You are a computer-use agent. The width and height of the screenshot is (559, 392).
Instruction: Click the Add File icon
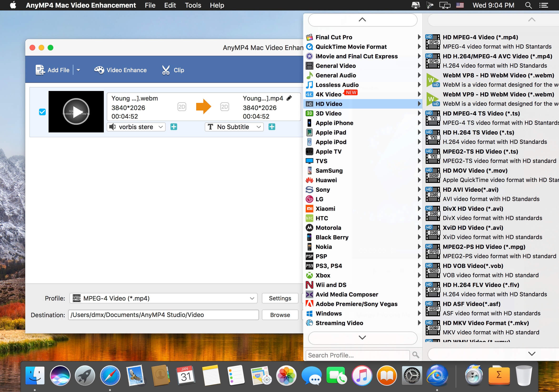(40, 70)
